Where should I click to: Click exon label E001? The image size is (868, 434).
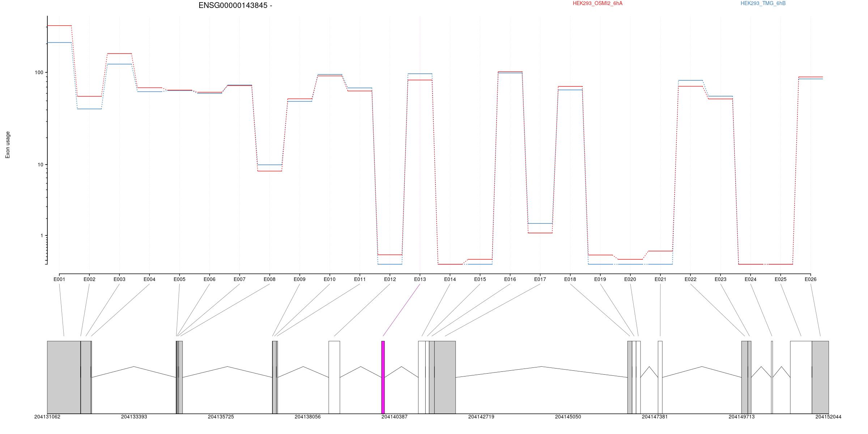(x=59, y=279)
